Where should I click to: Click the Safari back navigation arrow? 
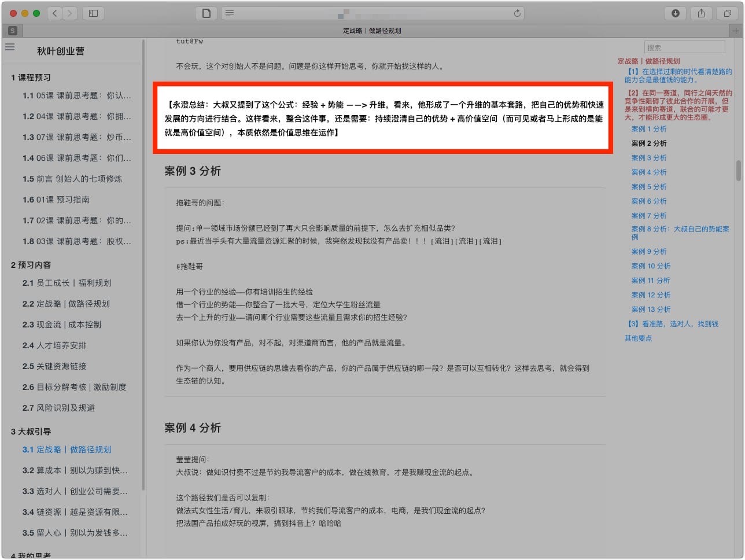click(x=55, y=13)
